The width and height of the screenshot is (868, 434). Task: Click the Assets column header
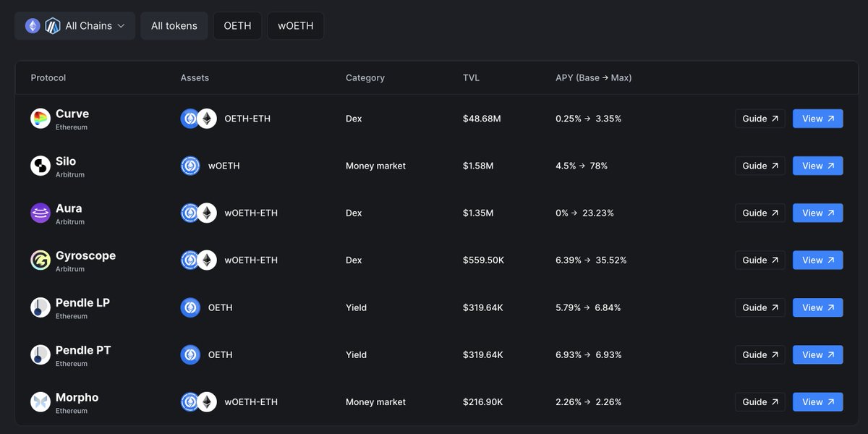point(195,77)
